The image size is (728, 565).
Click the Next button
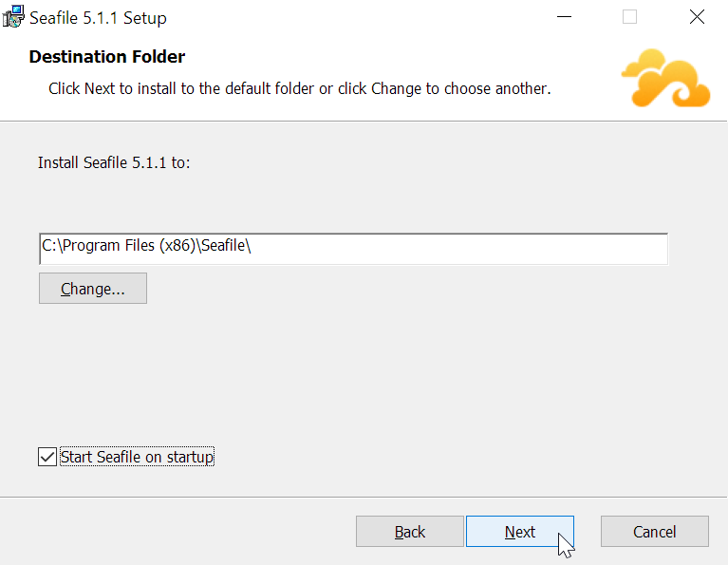519,531
